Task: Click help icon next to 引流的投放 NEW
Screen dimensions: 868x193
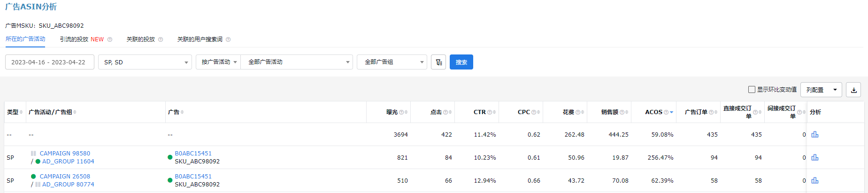Action: point(110,39)
